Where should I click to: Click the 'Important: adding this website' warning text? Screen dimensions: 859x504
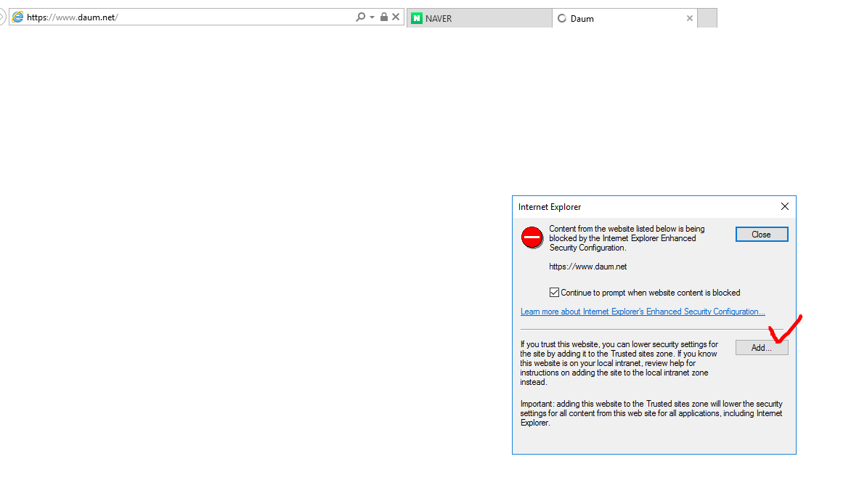pyautogui.click(x=651, y=413)
